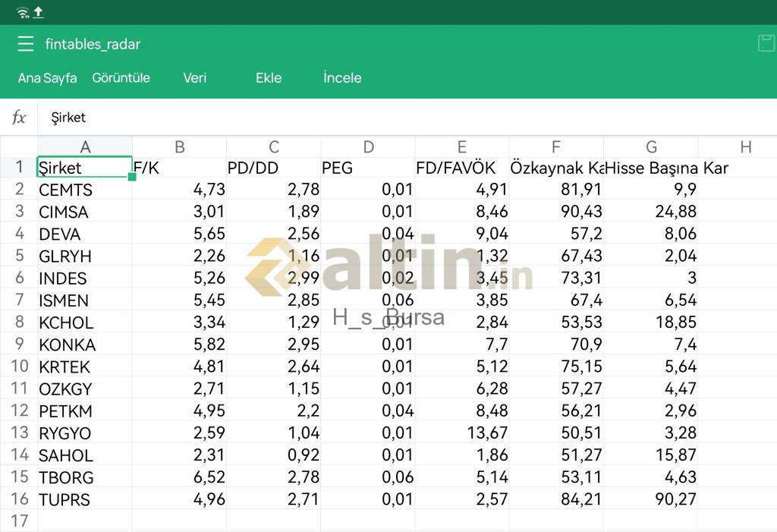This screenshot has width=777, height=532.
Task: Select the PEG header cell
Action: [368, 168]
